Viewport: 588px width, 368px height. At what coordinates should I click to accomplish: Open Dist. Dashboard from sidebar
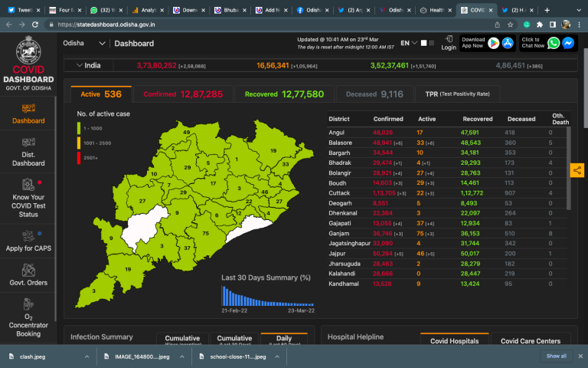click(x=28, y=151)
